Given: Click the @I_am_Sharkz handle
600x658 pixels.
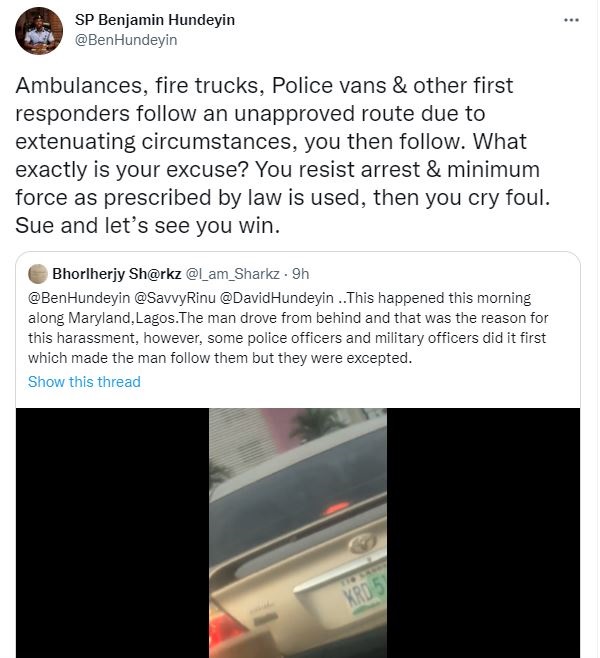Looking at the screenshot, I should pos(232,274).
